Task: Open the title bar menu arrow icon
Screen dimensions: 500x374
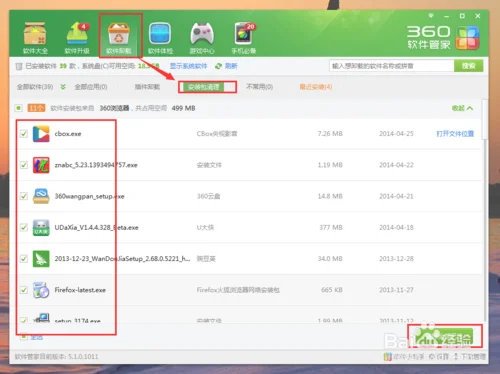Action: (x=431, y=16)
